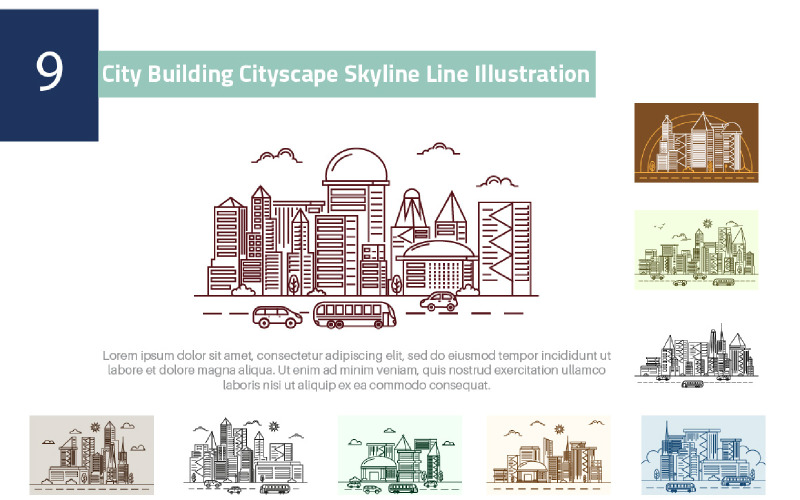Click the top-left cloud in main illustration

277,156
